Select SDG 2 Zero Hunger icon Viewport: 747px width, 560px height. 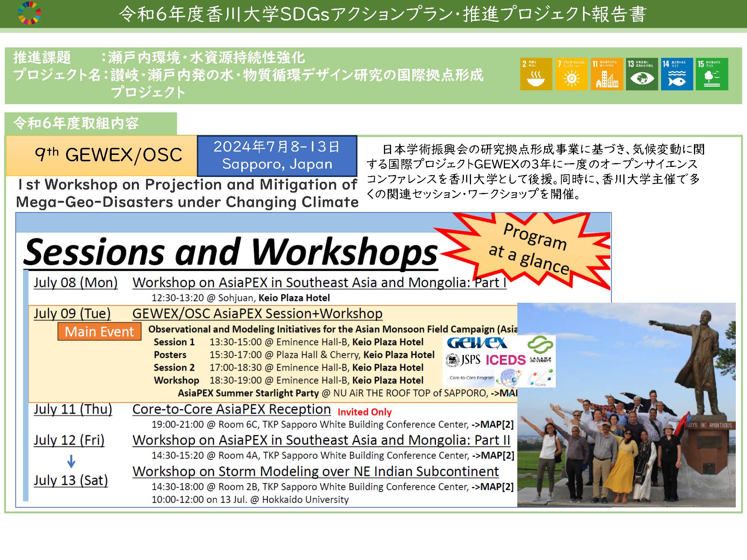point(536,74)
